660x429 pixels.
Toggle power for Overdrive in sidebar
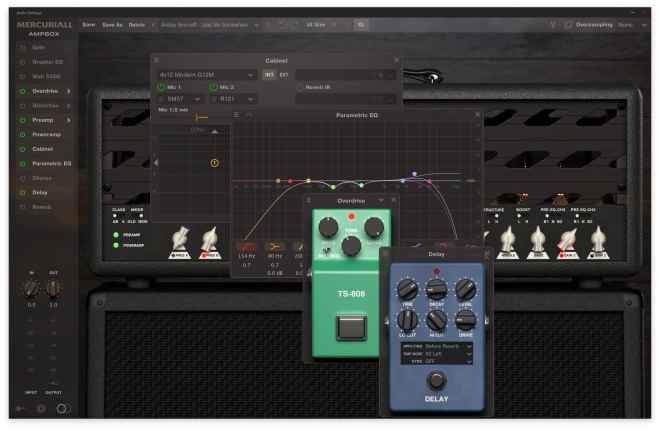pyautogui.click(x=23, y=91)
